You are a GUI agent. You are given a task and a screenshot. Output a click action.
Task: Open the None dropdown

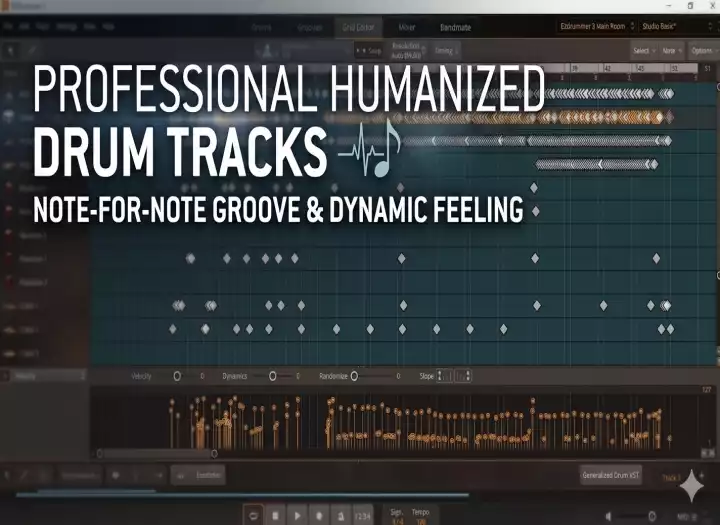coord(672,51)
